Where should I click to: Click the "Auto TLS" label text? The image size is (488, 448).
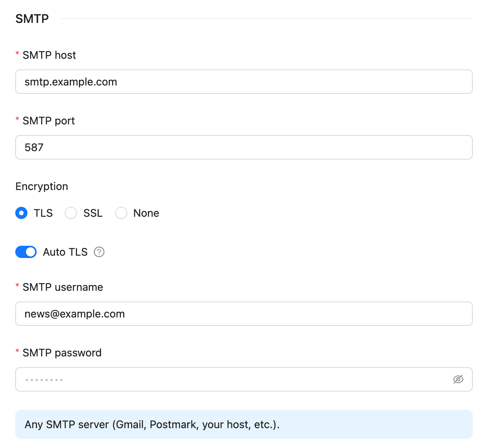(65, 252)
